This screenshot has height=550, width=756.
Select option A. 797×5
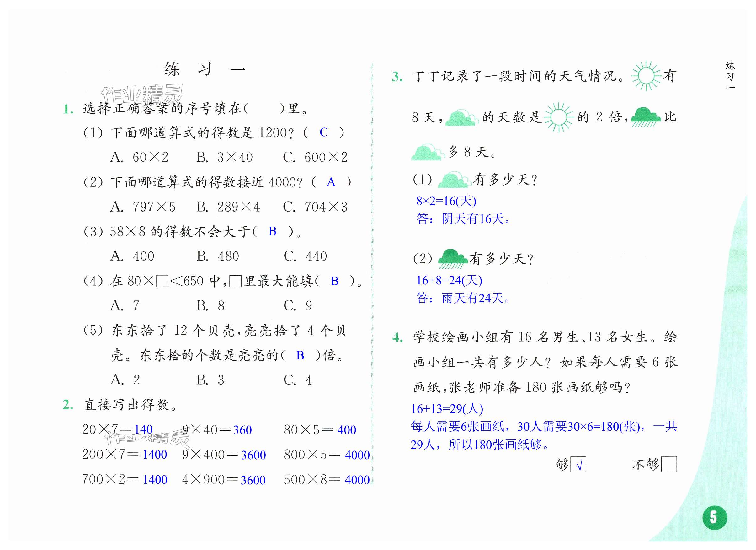[143, 207]
